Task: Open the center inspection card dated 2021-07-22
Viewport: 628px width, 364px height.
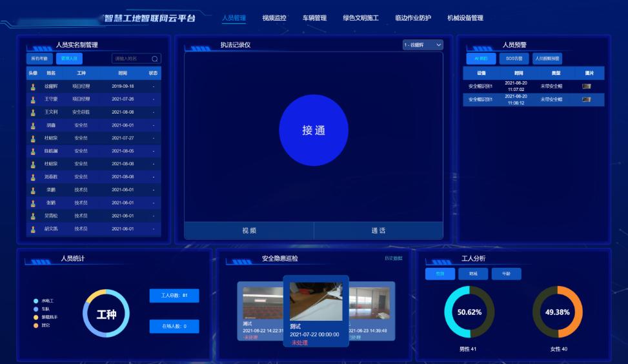Action: click(316, 311)
